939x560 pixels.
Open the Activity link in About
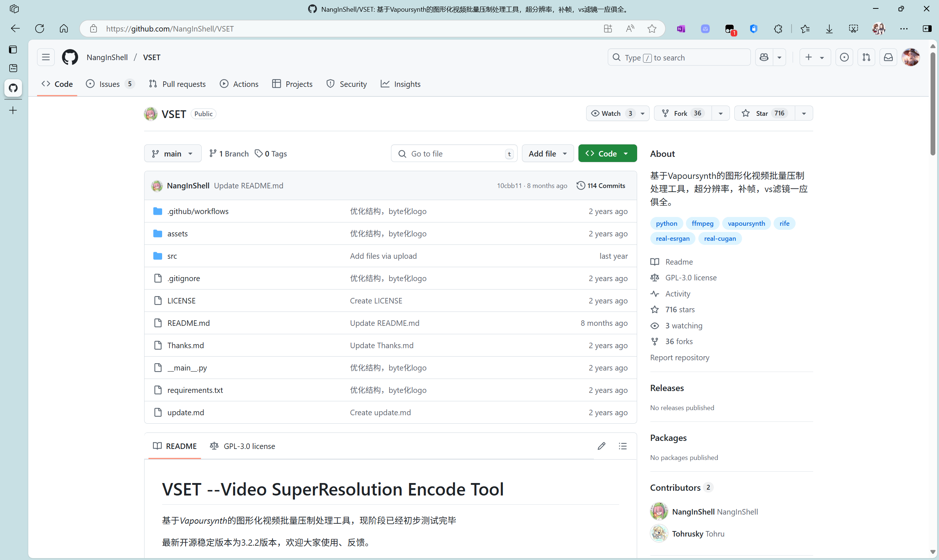click(x=677, y=294)
